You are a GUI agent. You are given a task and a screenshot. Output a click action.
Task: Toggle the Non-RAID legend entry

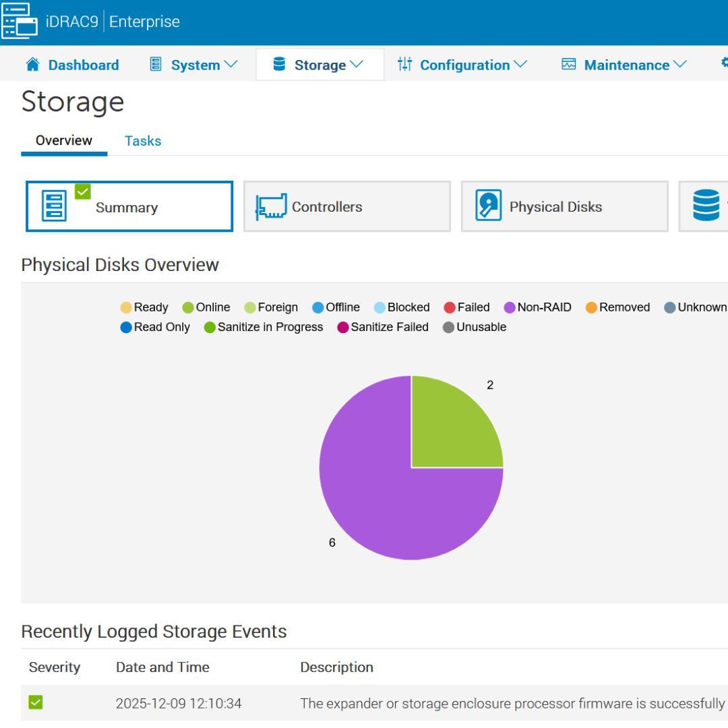click(x=537, y=307)
